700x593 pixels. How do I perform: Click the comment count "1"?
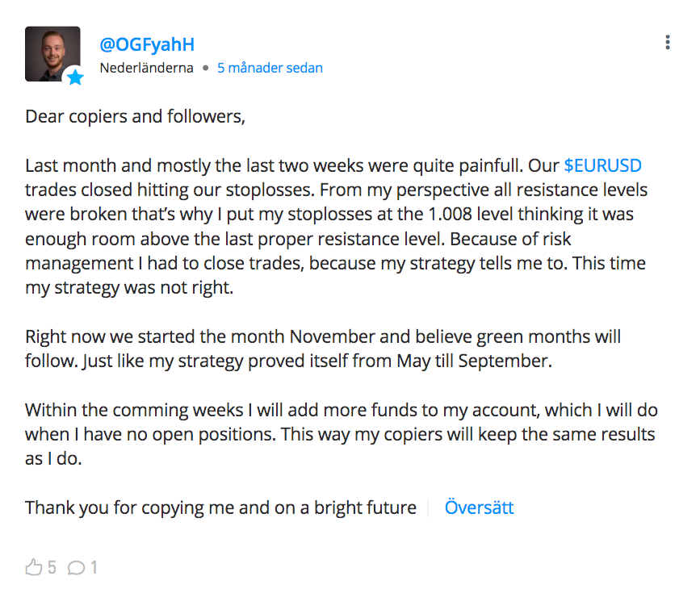point(94,568)
